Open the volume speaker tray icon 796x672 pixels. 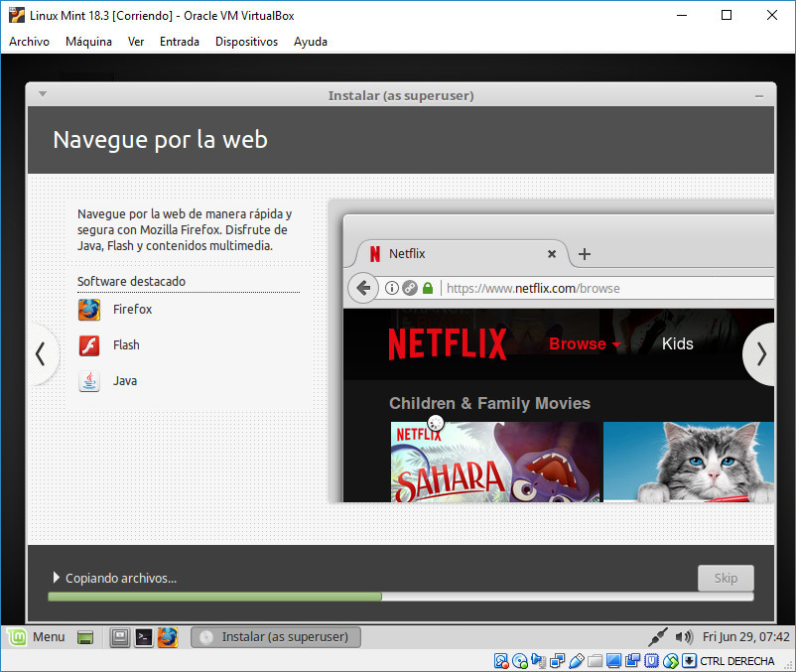pyautogui.click(x=684, y=636)
